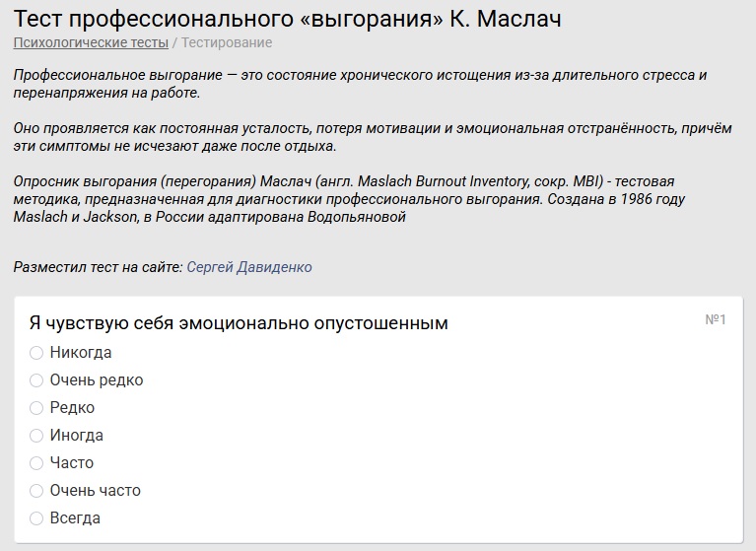
Task: Click the 'Тестирование' breadcrumb item
Action: click(227, 42)
